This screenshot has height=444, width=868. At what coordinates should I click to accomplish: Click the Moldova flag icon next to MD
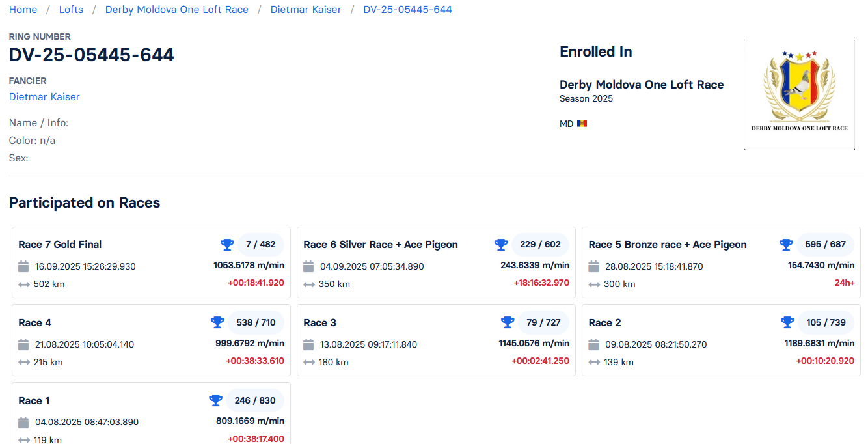click(x=582, y=124)
